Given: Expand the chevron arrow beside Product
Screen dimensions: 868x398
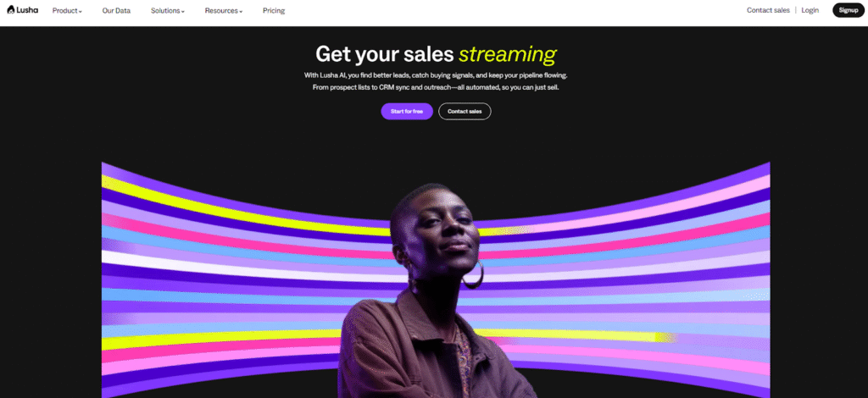Looking at the screenshot, I should pos(81,12).
